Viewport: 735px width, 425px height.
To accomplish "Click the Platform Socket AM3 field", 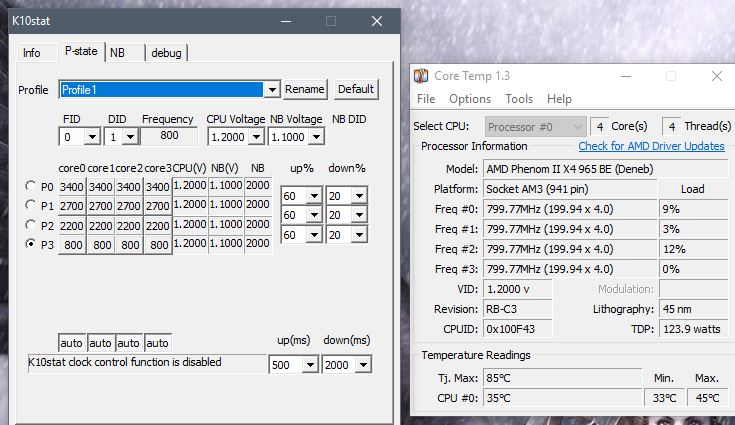I will click(570, 189).
